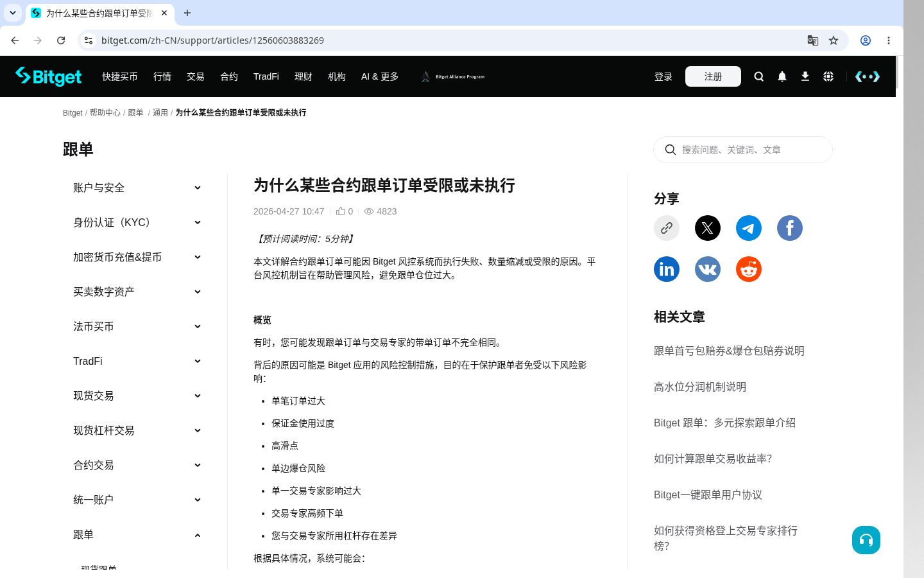This screenshot has width=924, height=578.
Task: Click the browser address bar URL
Action: [x=212, y=40]
